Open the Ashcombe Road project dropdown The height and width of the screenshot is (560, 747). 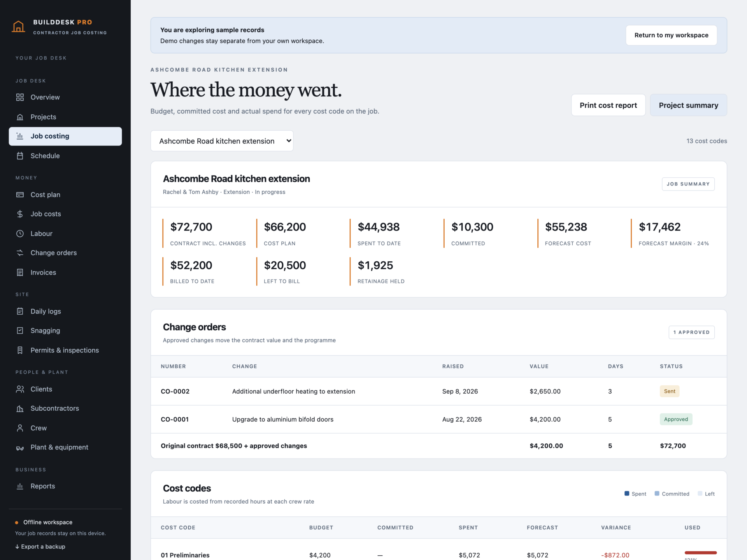point(222,141)
